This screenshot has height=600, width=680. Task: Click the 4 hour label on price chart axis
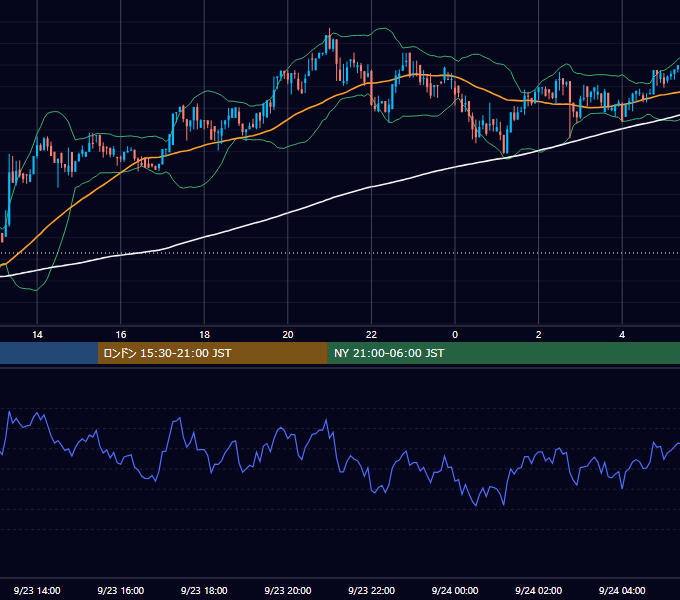622,335
